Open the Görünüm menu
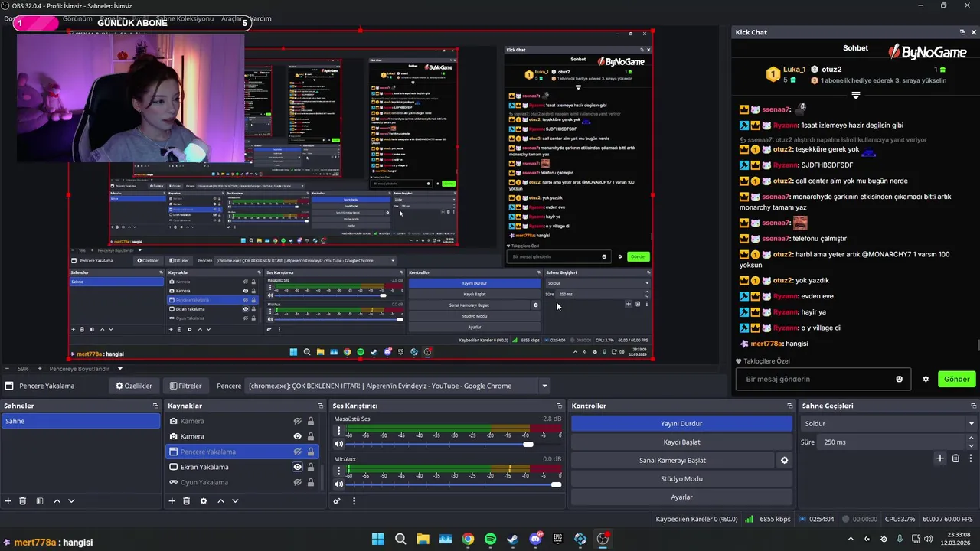The height and width of the screenshot is (551, 980). (x=77, y=18)
